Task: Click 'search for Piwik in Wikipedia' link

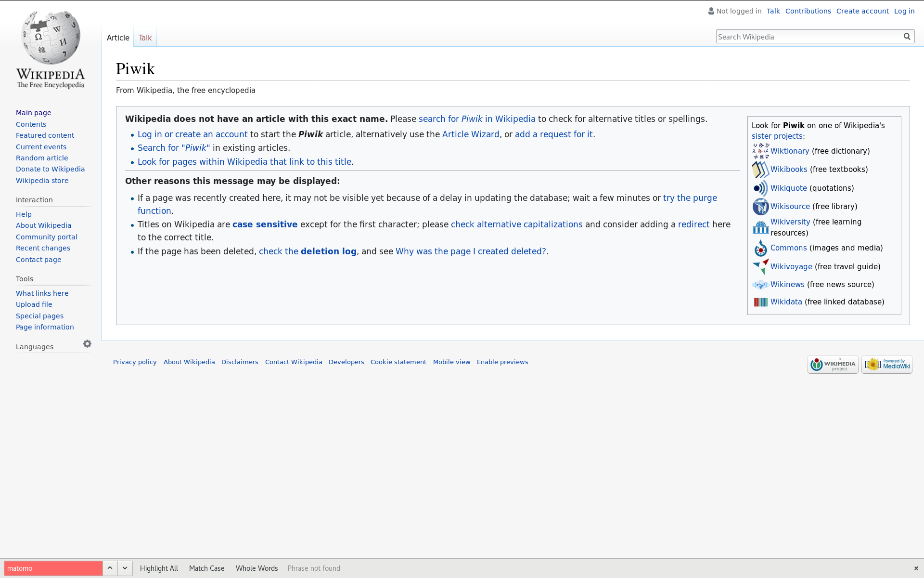Action: tap(477, 119)
